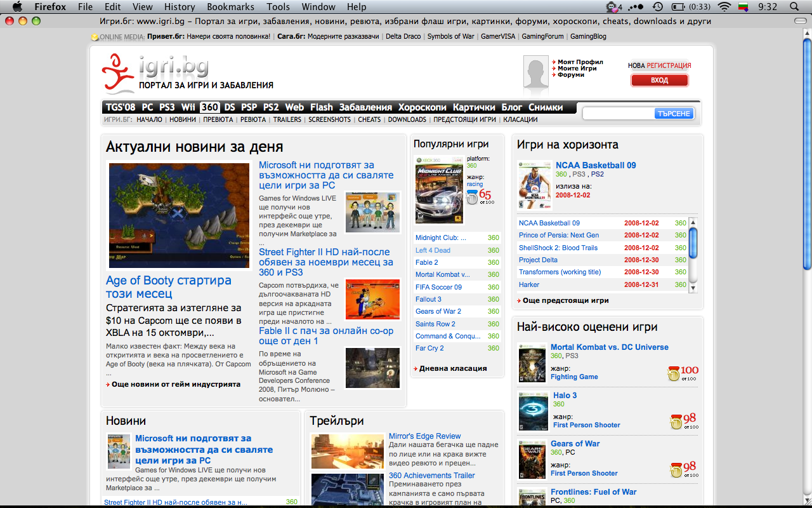Open Още предстоящи игри link
The width and height of the screenshot is (812, 508).
pos(566,300)
